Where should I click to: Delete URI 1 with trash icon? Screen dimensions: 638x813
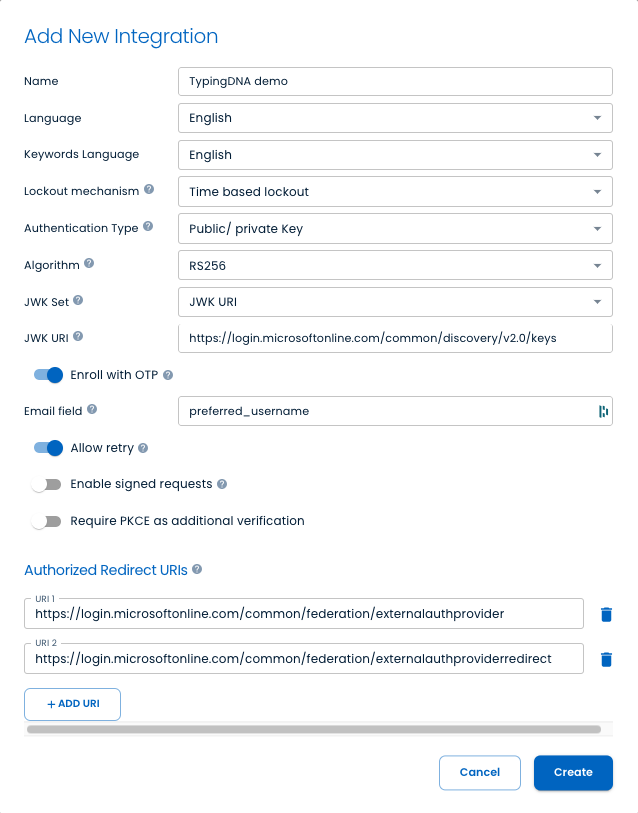point(606,614)
